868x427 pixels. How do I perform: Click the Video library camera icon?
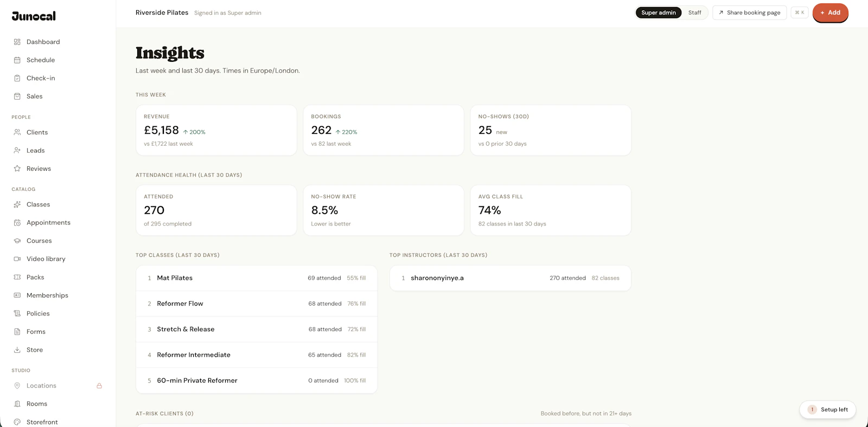pos(17,259)
